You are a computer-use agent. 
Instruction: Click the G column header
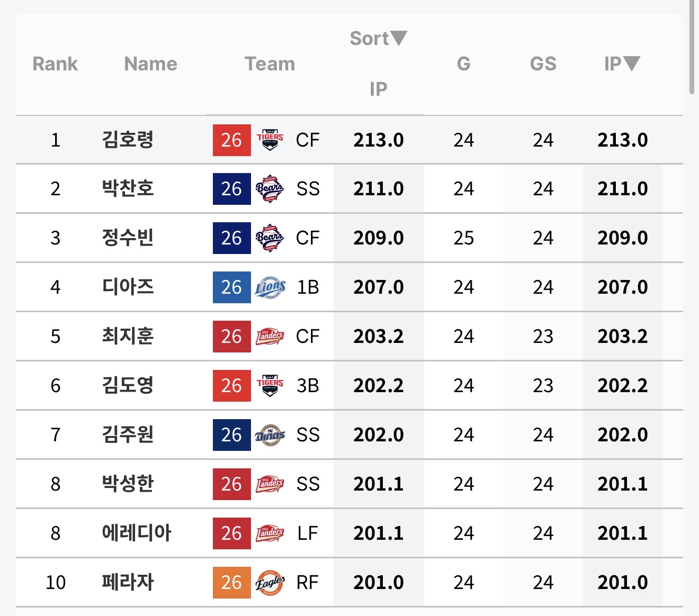point(463,64)
